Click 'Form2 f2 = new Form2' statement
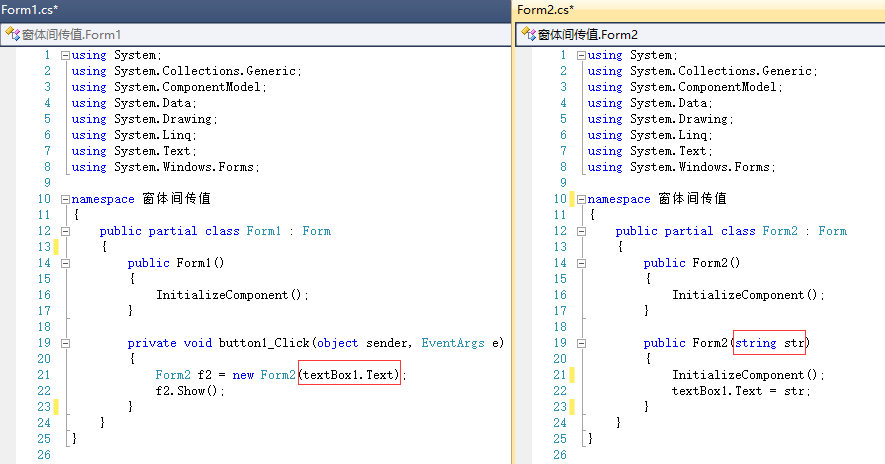The image size is (885, 464). (x=225, y=375)
